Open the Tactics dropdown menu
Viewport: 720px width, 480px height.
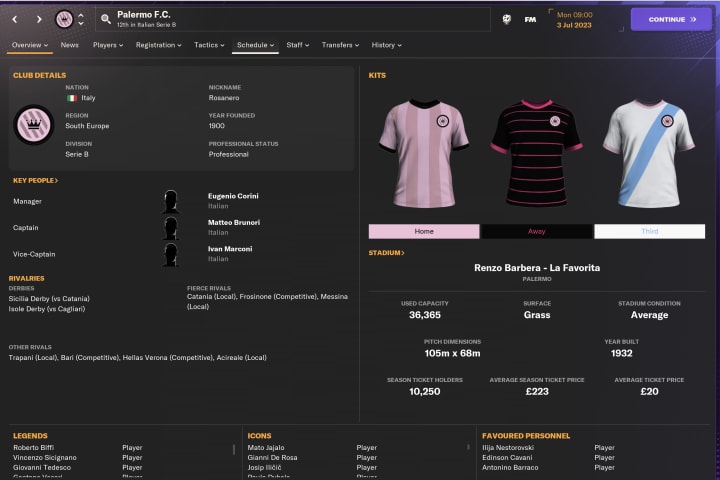coord(209,45)
